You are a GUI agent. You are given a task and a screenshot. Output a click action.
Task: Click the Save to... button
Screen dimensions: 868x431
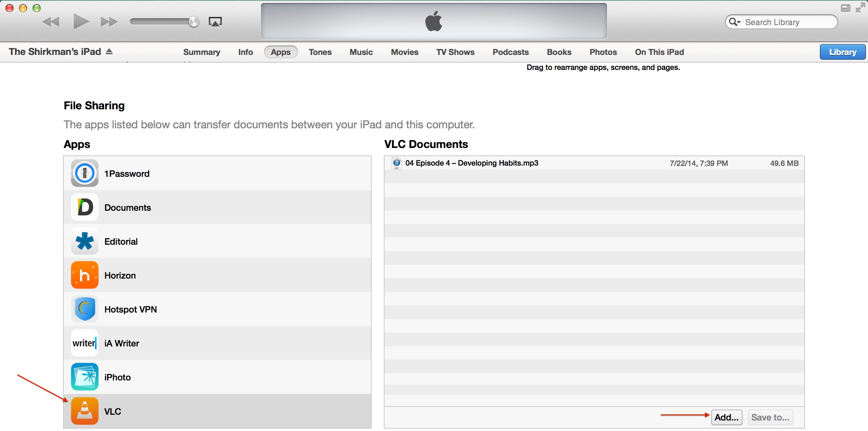770,417
